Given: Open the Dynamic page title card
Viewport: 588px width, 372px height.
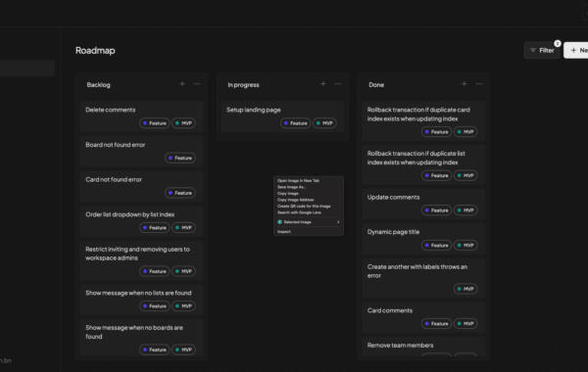Looking at the screenshot, I should point(423,239).
